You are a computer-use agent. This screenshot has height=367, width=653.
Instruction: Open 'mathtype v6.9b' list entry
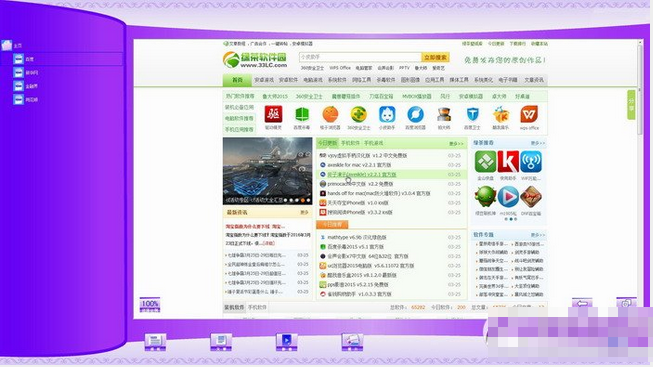coord(357,237)
